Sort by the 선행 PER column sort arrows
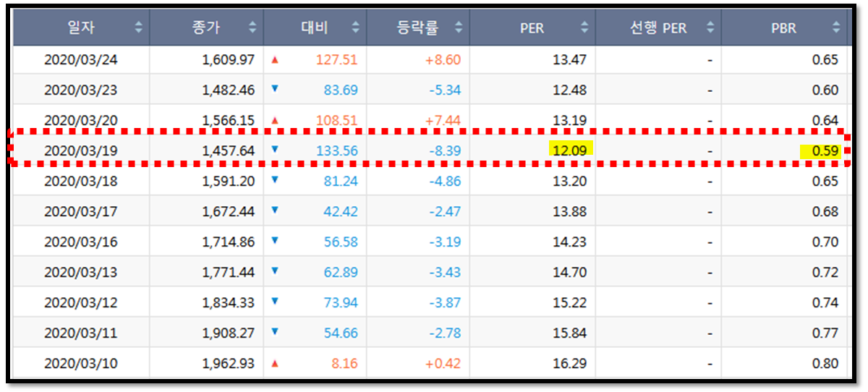The image size is (868, 392). 710,28
